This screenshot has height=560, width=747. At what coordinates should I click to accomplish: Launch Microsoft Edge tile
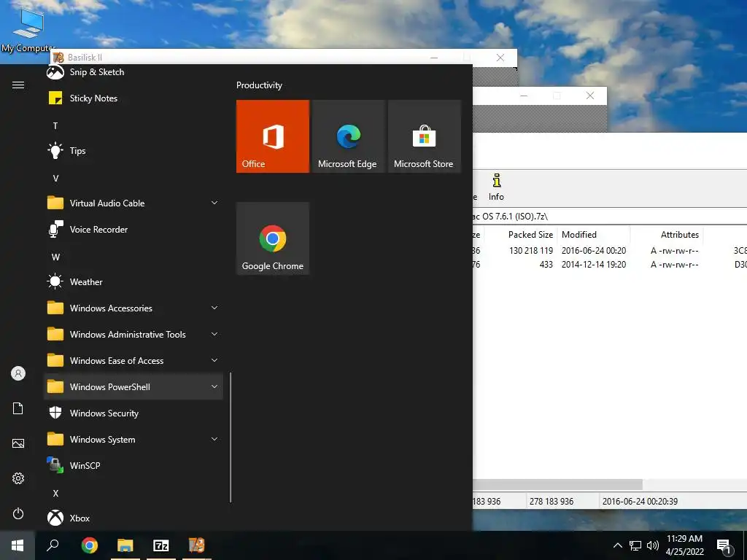348,136
